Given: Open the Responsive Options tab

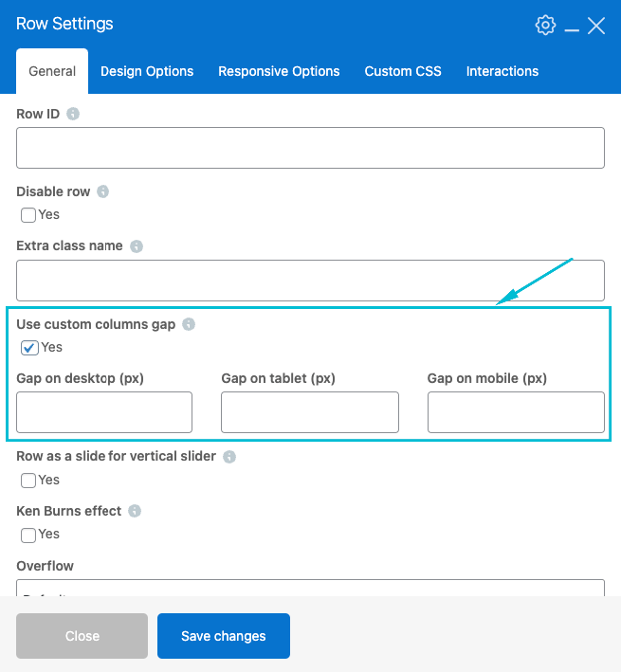Looking at the screenshot, I should (279, 71).
